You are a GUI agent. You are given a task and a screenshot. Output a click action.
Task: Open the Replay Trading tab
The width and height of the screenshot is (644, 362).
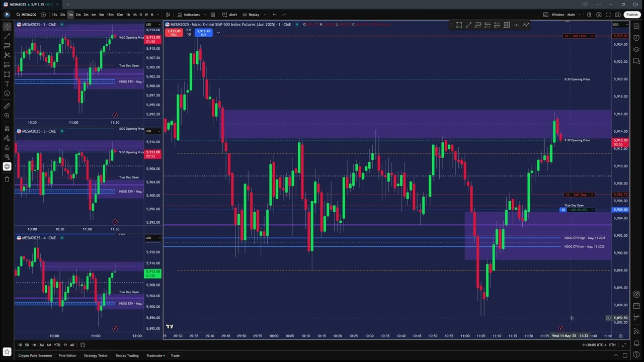tap(127, 355)
